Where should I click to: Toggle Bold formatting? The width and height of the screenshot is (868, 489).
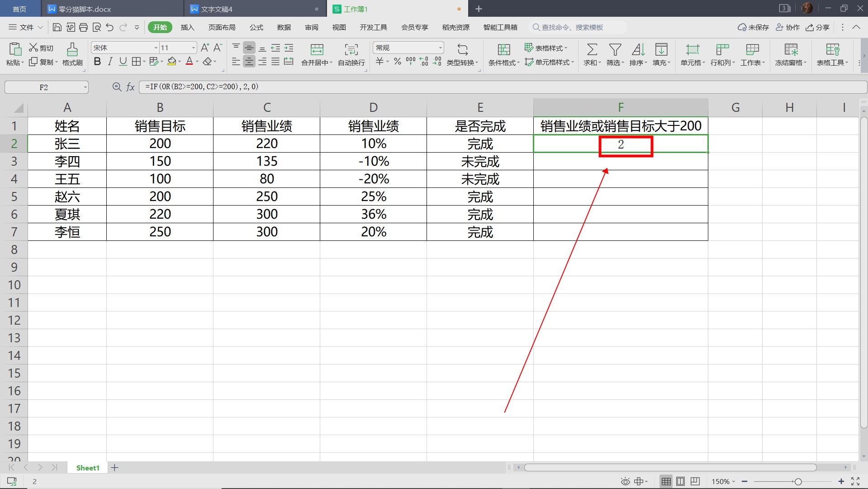pyautogui.click(x=97, y=62)
